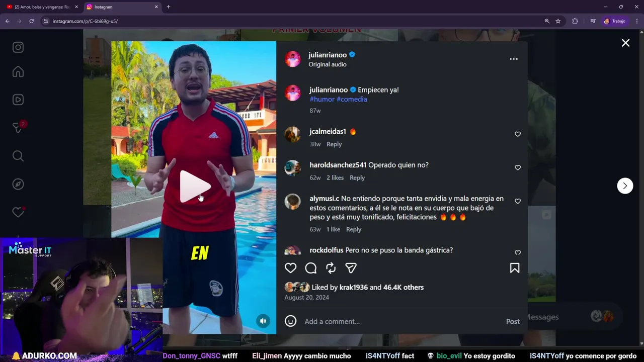Image resolution: width=644 pixels, height=362 pixels.
Task: Open more options three-dot menu
Action: coord(514,59)
